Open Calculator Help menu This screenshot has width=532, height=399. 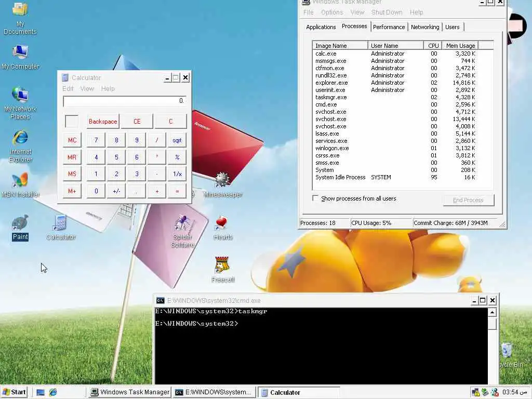[x=108, y=88]
